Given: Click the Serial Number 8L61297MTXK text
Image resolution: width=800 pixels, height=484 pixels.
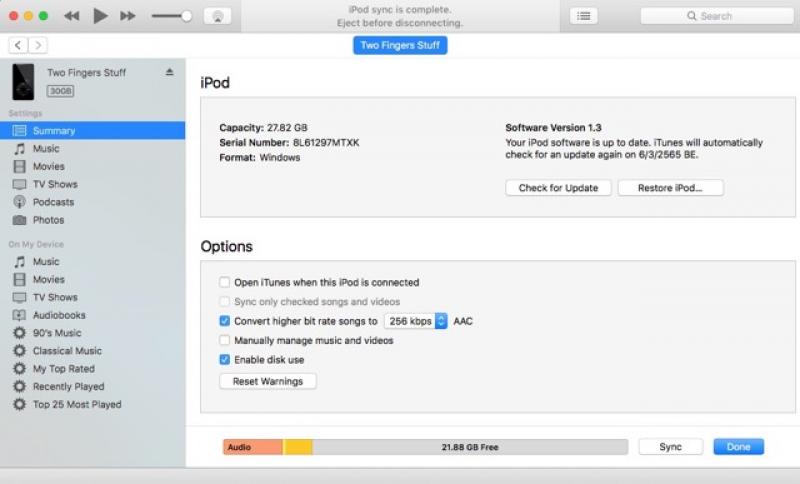Looking at the screenshot, I should tap(289, 142).
